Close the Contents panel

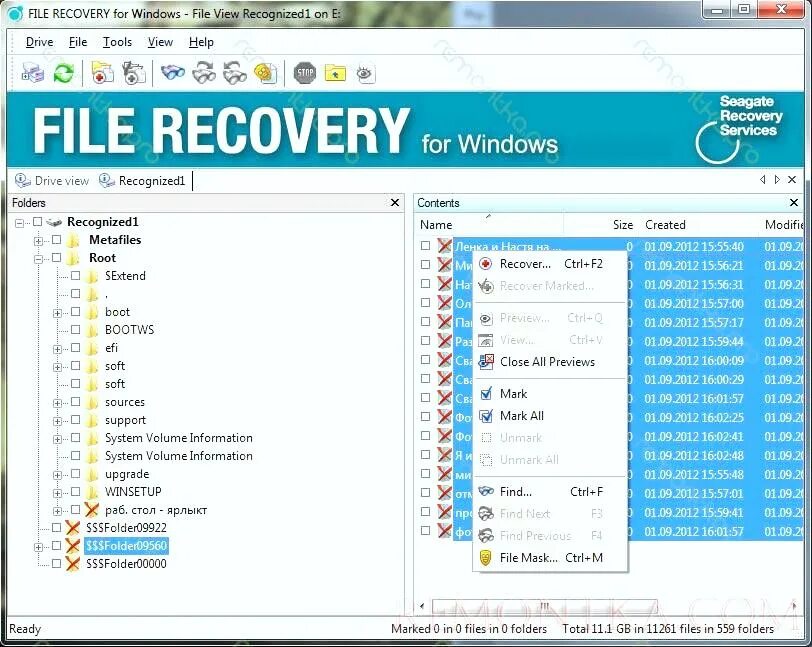[x=794, y=203]
